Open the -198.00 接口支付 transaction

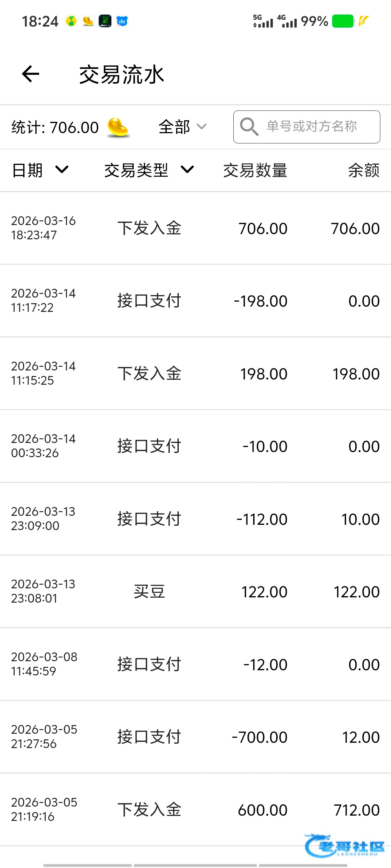tap(195, 301)
